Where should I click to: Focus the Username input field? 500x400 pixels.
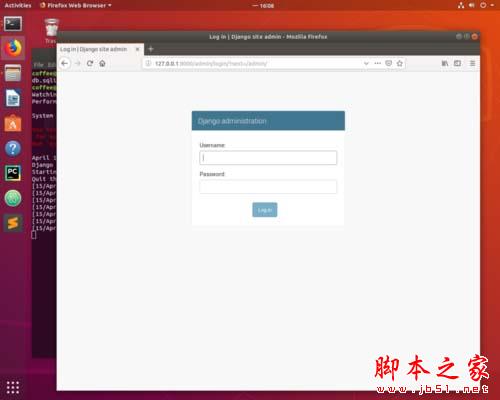[268, 158]
